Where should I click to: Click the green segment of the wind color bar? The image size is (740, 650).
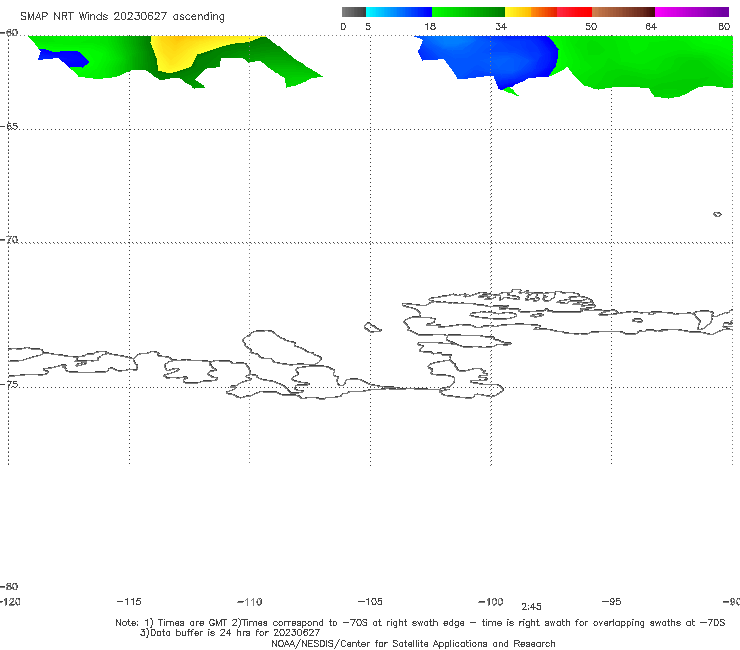tap(468, 12)
